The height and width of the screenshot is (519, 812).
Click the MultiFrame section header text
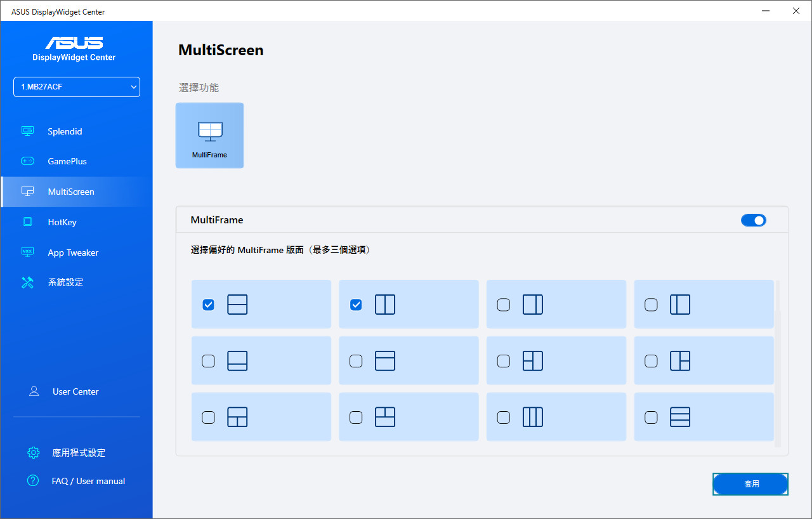(217, 220)
